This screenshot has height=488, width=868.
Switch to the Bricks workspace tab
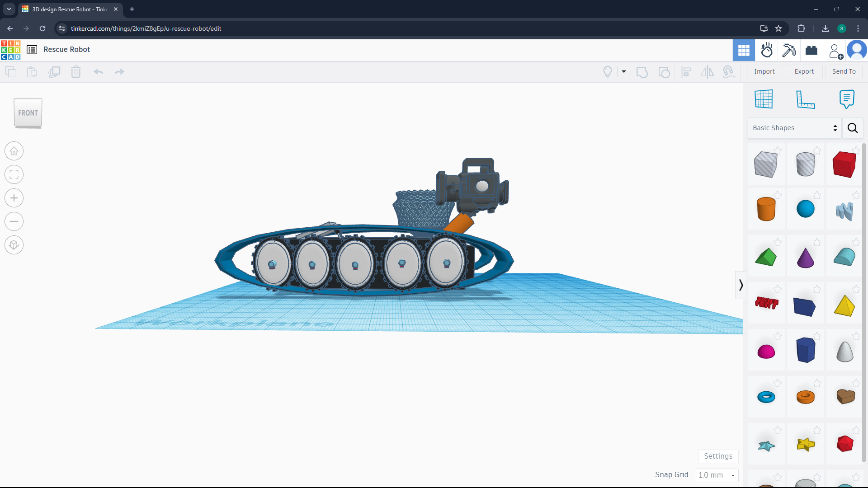[x=811, y=50]
